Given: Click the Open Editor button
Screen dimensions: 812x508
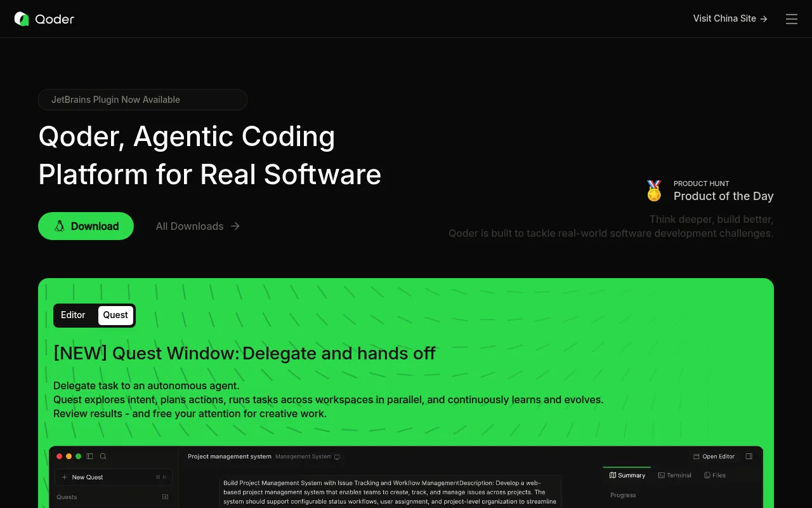Looking at the screenshot, I should 714,457.
